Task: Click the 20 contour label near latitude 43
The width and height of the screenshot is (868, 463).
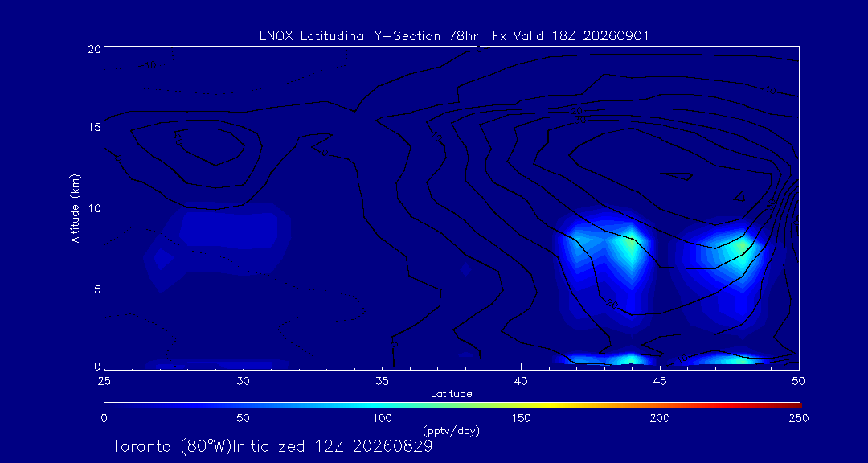Action: 612,304
